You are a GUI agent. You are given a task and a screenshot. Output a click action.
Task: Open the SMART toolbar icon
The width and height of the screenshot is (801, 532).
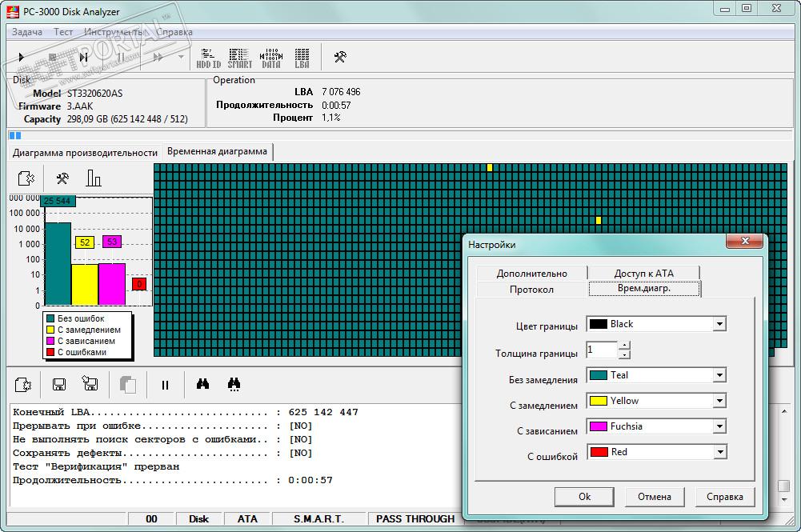coord(239,57)
